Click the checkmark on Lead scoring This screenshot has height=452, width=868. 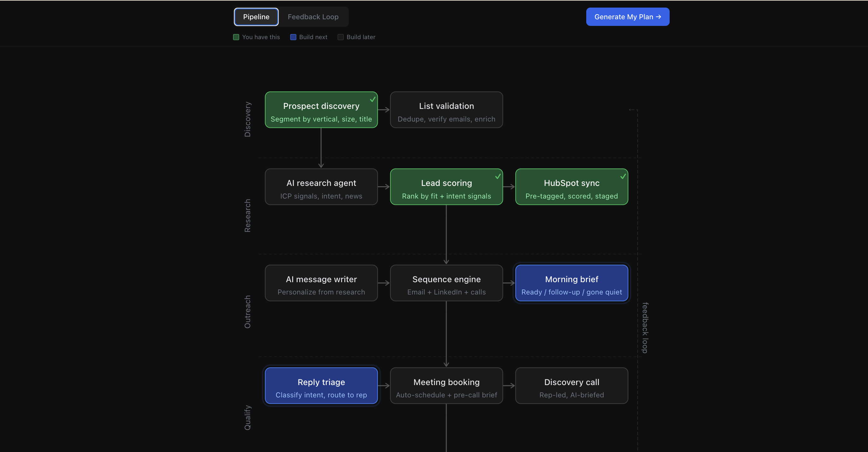498,176
